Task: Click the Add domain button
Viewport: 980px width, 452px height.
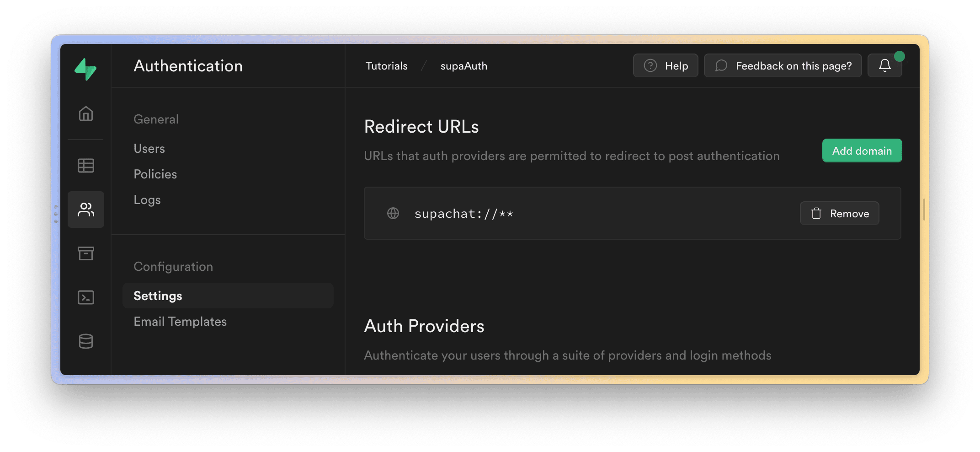Action: click(862, 150)
